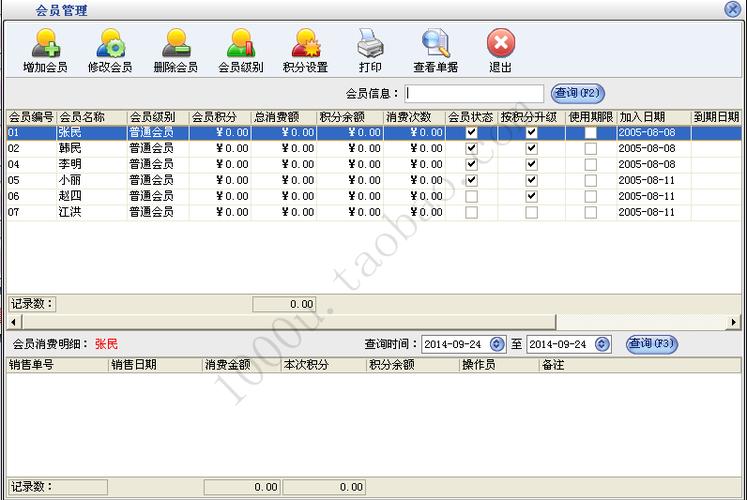Click the 查询(F3) query button

coord(651,344)
